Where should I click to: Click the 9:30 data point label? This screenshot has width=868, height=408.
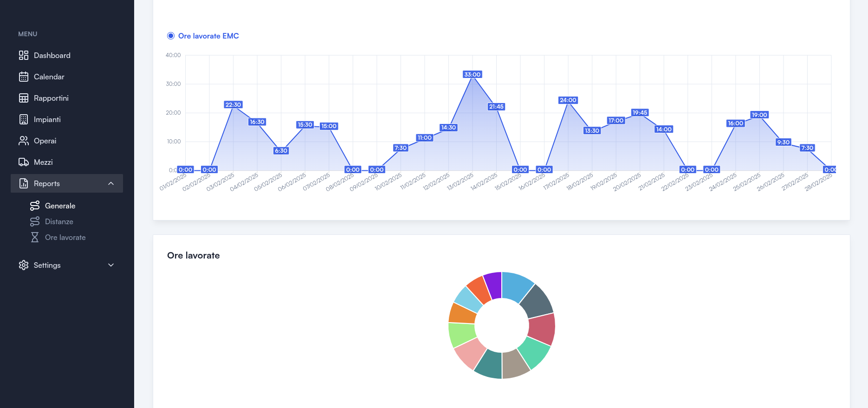click(783, 142)
